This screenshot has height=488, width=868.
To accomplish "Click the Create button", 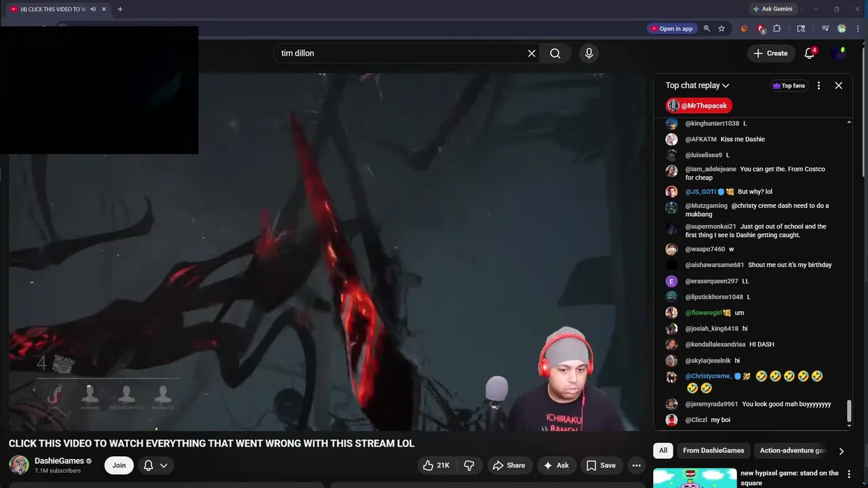I will click(x=771, y=54).
